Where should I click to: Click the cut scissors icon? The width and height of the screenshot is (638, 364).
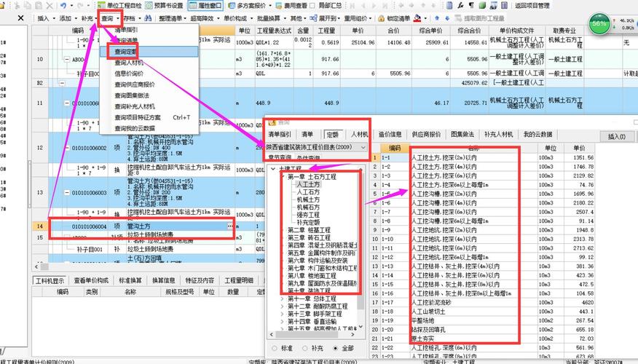click(17, 5)
